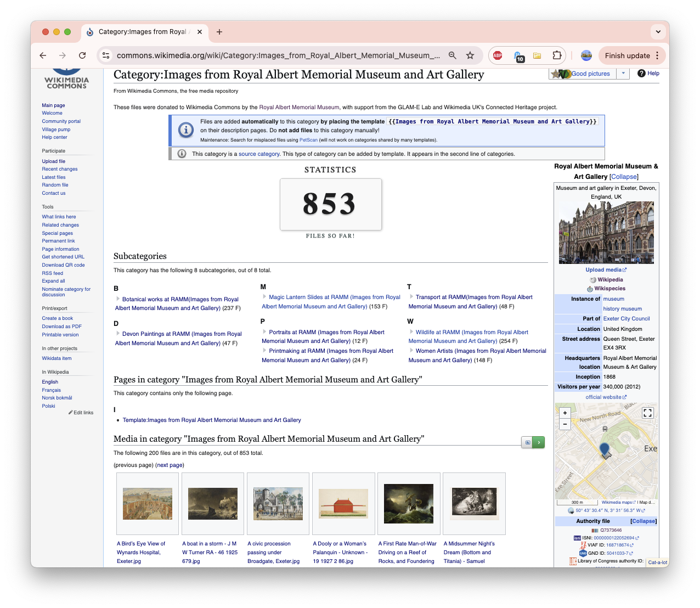Open First Rate Man-of-War thumbnail

click(x=409, y=504)
